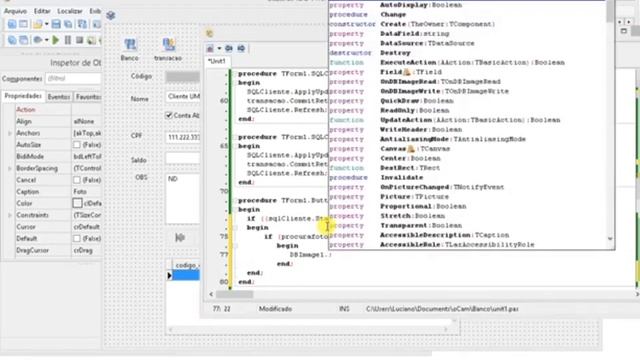Collapse the fold marker at line 73 begin
The image size is (640, 360).
coord(236,228)
